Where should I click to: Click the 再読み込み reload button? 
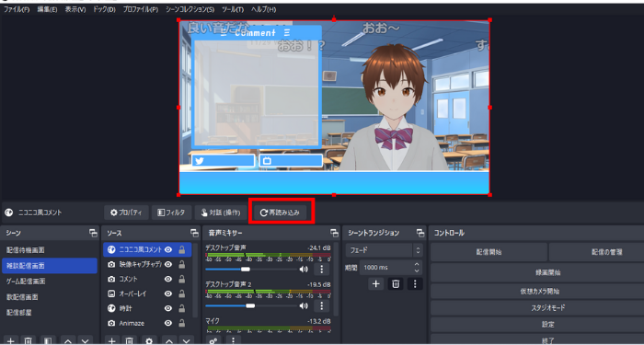(x=280, y=213)
